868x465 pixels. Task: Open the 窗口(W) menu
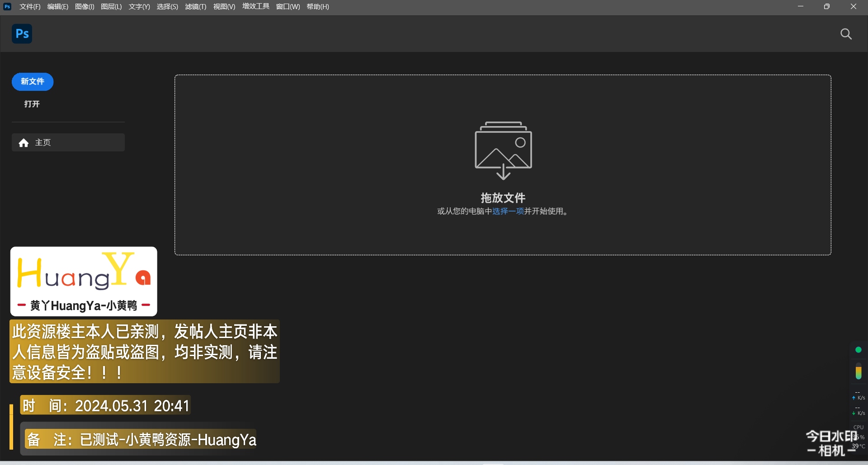pos(288,7)
